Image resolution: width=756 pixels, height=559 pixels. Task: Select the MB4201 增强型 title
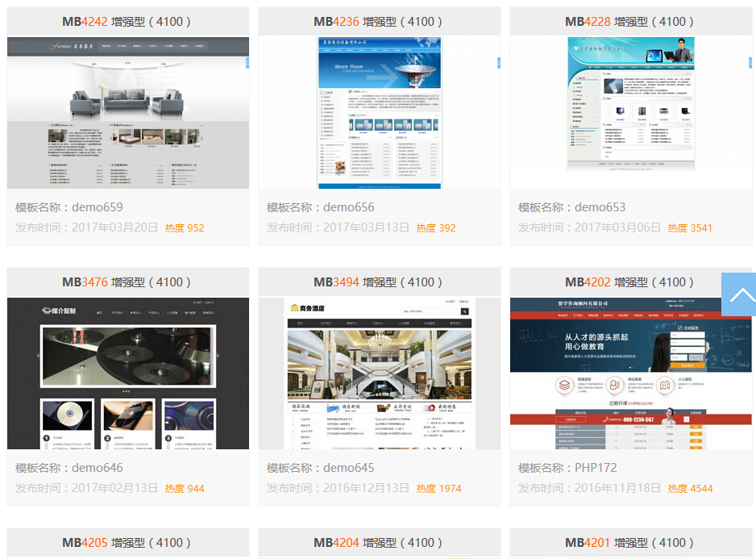(631, 543)
